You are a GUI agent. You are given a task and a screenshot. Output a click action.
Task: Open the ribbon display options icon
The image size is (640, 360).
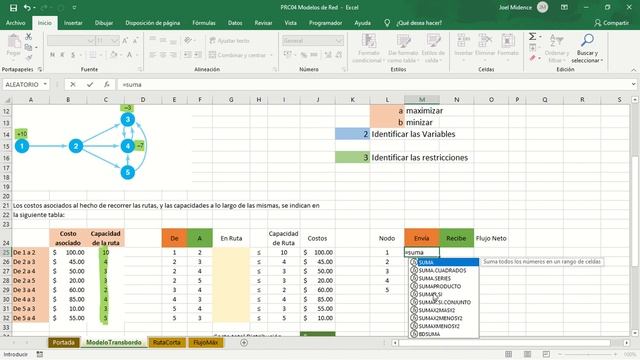coord(564,7)
